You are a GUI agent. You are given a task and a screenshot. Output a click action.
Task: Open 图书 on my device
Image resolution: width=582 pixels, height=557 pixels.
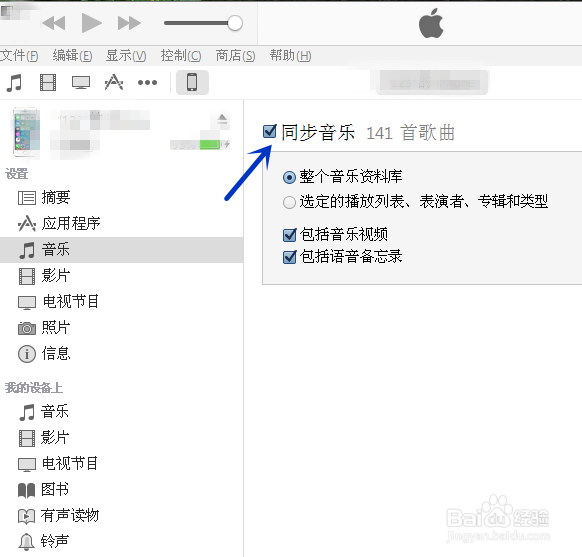click(x=121, y=490)
